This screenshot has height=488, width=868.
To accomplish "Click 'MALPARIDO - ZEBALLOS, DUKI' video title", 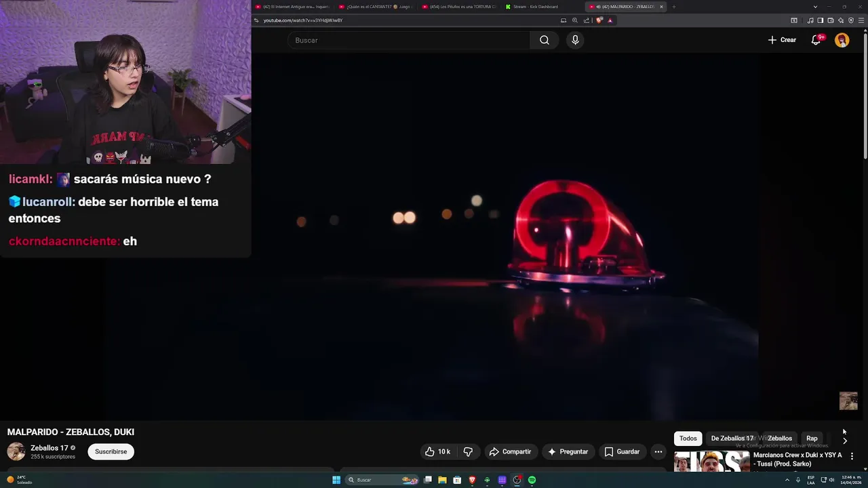I will coord(71,432).
